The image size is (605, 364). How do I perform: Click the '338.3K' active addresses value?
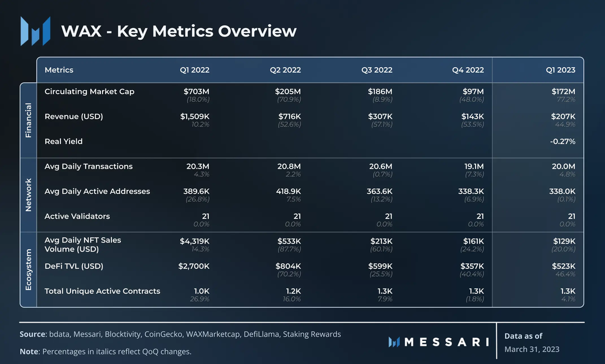[x=471, y=192]
